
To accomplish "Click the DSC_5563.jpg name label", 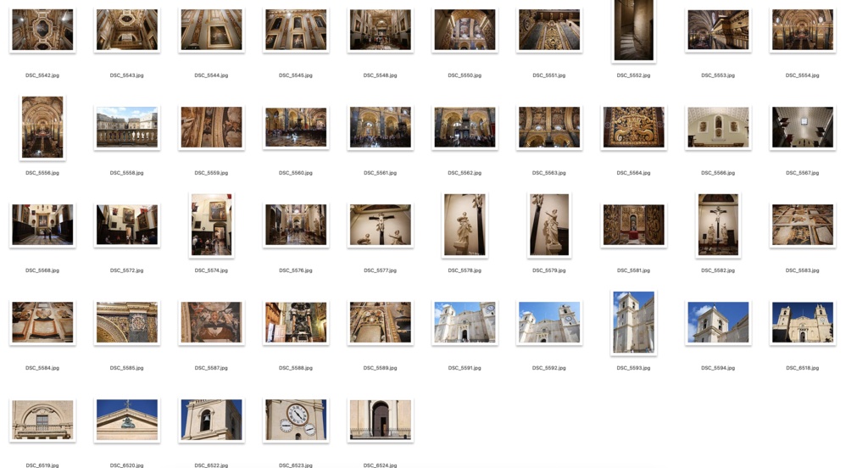I will (x=549, y=173).
